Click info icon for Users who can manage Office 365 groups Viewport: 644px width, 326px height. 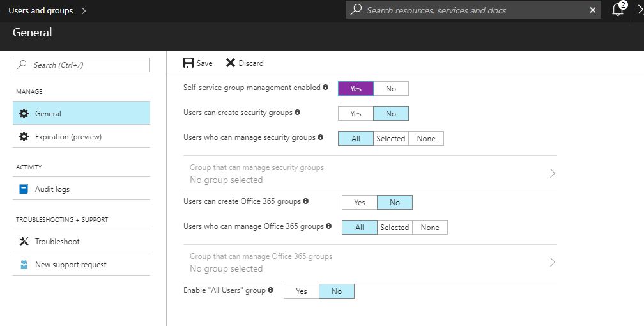point(328,226)
